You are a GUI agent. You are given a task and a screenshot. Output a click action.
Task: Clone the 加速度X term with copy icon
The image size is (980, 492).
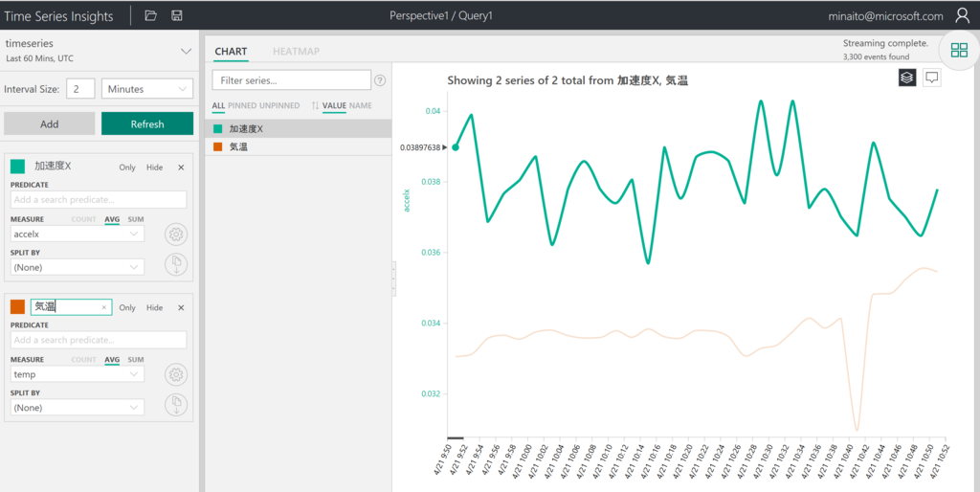click(176, 265)
